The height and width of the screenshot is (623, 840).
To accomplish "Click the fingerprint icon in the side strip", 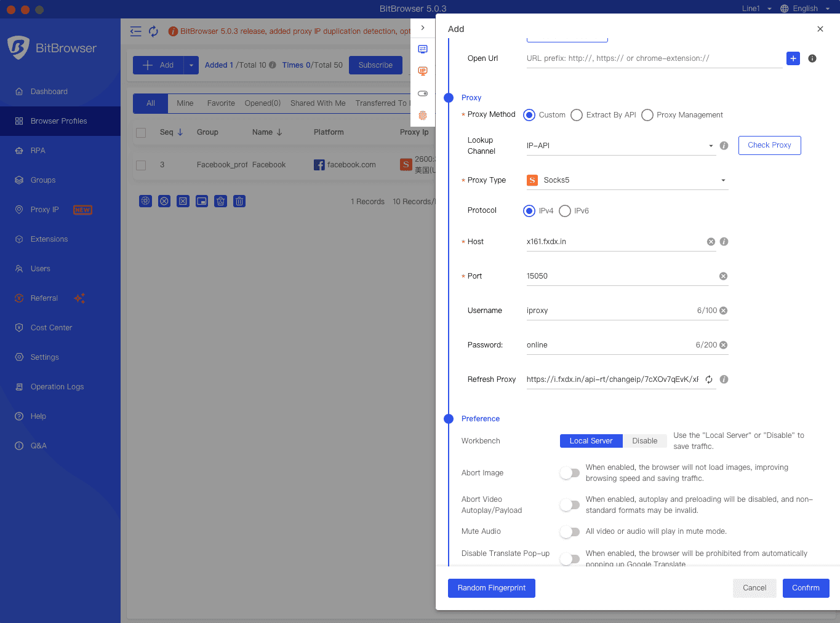I will point(423,116).
